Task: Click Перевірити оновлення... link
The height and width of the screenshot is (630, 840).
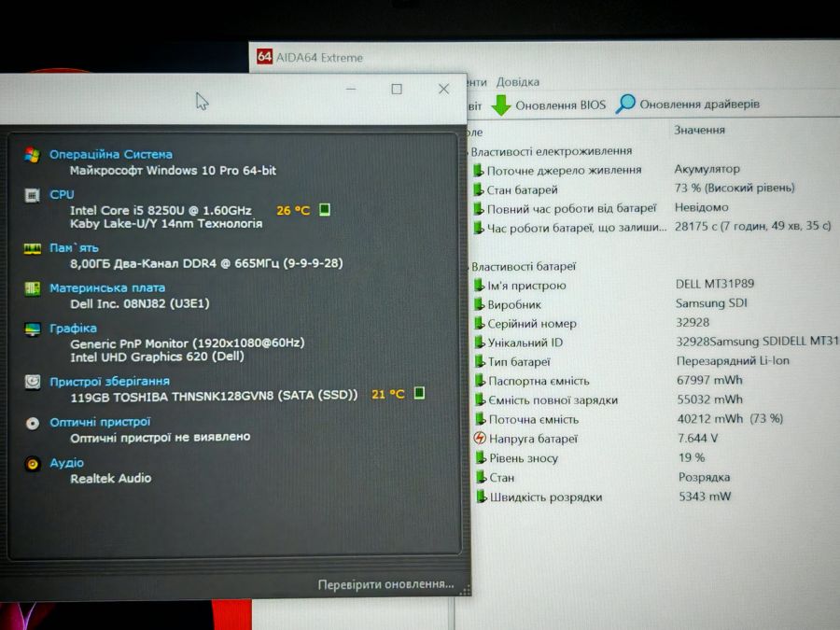Action: point(385,584)
